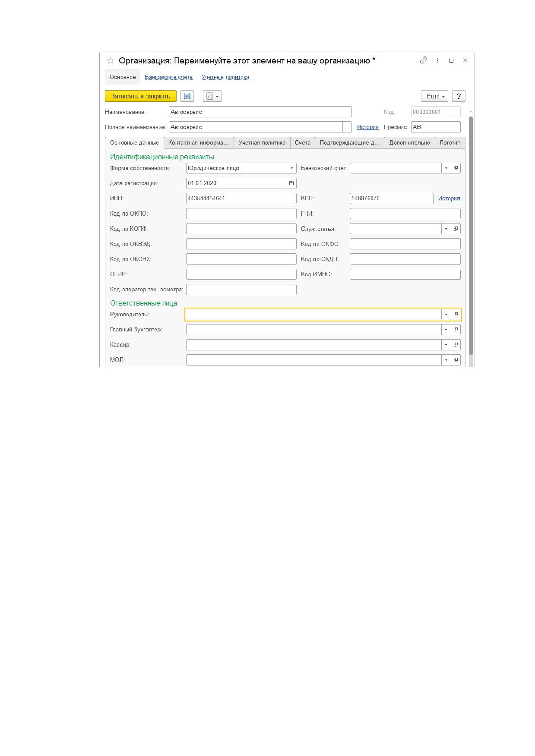Copy link to this form icon
Image resolution: width=535 pixels, height=756 pixels.
[x=423, y=60]
